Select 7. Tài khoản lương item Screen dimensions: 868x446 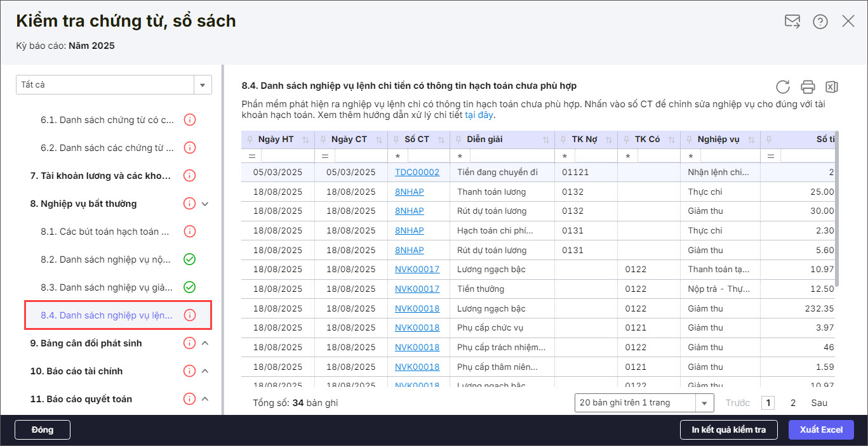click(100, 176)
